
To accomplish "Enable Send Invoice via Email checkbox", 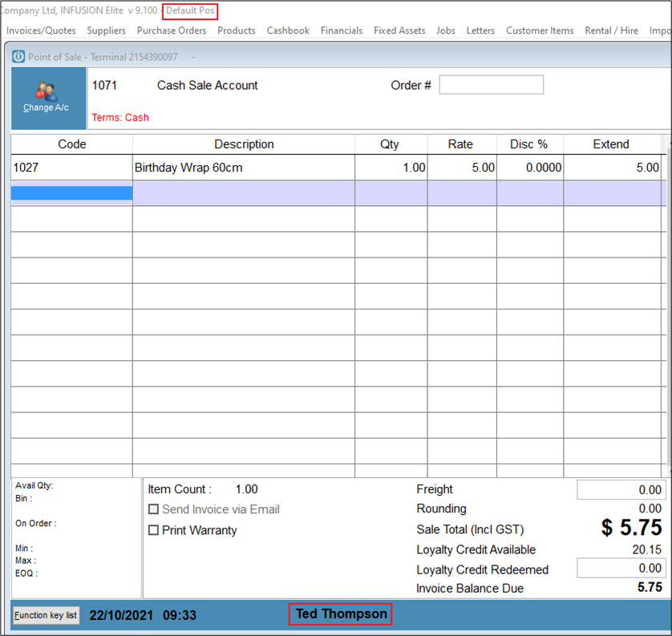I will pyautogui.click(x=153, y=509).
